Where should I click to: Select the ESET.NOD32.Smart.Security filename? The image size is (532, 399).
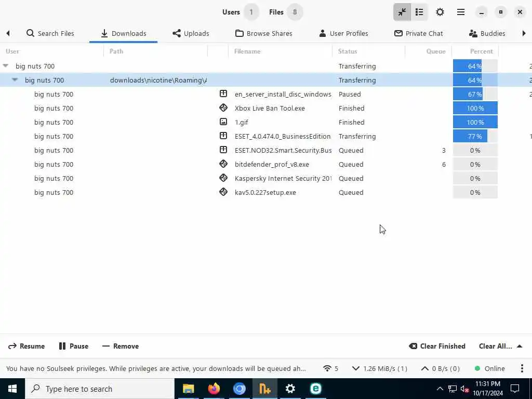(283, 150)
